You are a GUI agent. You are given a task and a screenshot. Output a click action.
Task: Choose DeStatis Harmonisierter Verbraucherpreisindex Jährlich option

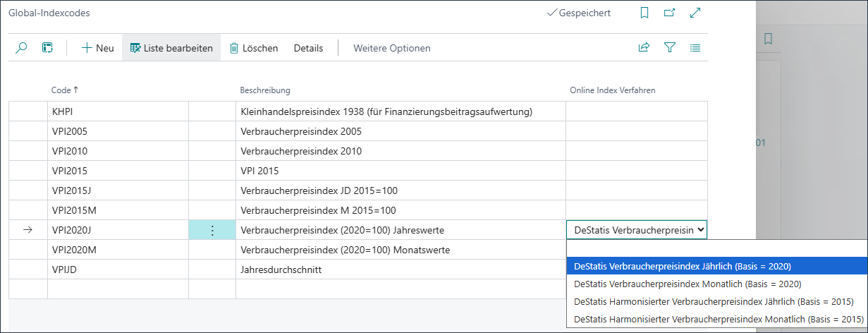coord(714,301)
